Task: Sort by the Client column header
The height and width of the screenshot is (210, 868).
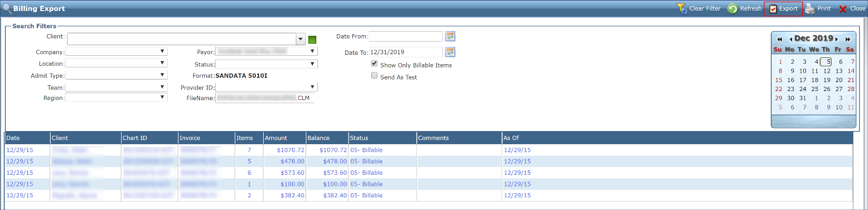Action: click(86, 138)
